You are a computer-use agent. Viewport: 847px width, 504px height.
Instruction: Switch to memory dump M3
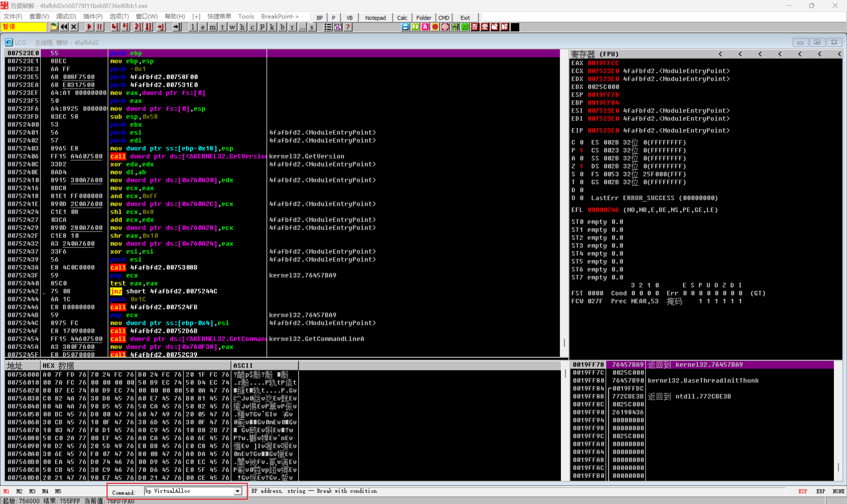point(32,491)
